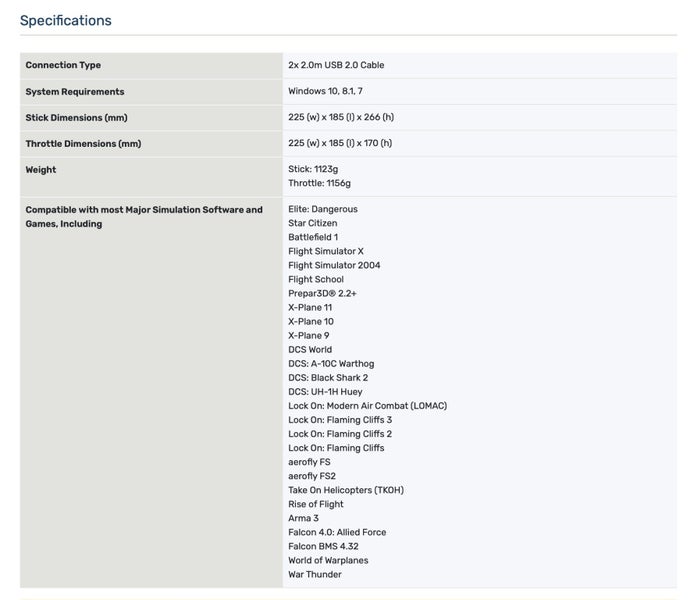
Task: Click 'DCS: UH-1H Huey' entry
Action: (x=325, y=392)
